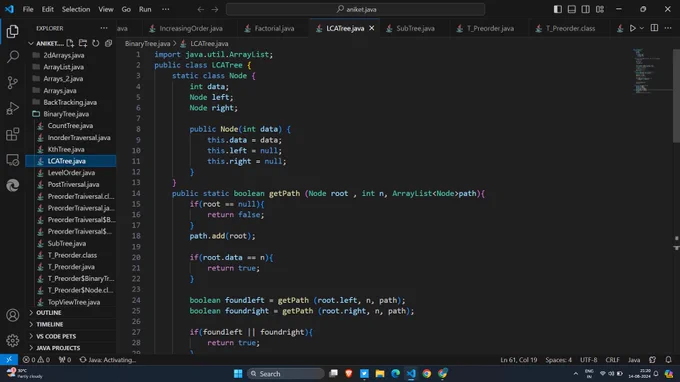Open the remote window indicator
The height and width of the screenshot is (382, 680).
(9, 360)
